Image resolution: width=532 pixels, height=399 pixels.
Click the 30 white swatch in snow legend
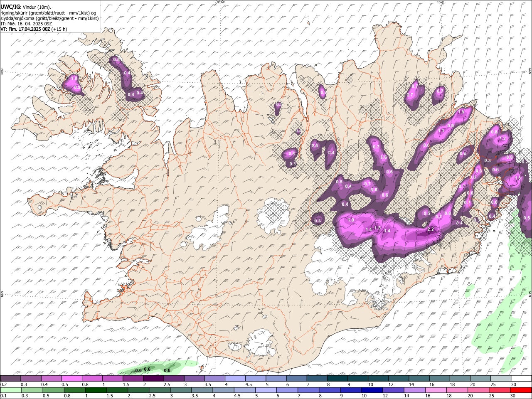521,378
